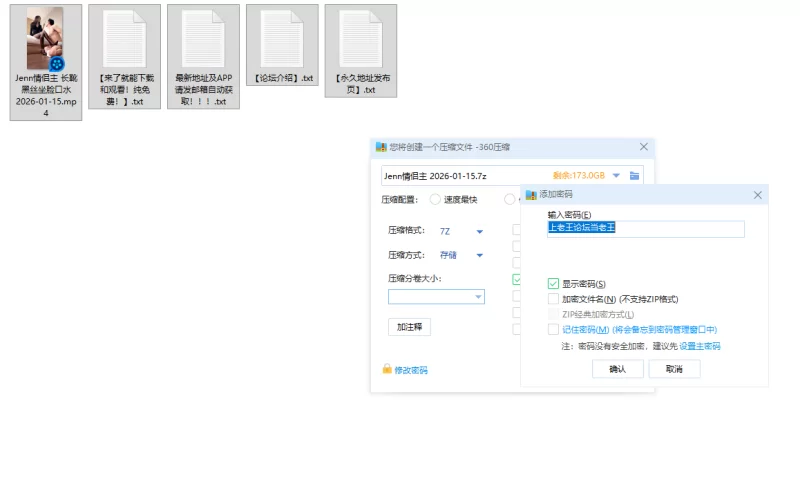Open the 压缩分卷大小 combo box

pyautogui.click(x=436, y=297)
